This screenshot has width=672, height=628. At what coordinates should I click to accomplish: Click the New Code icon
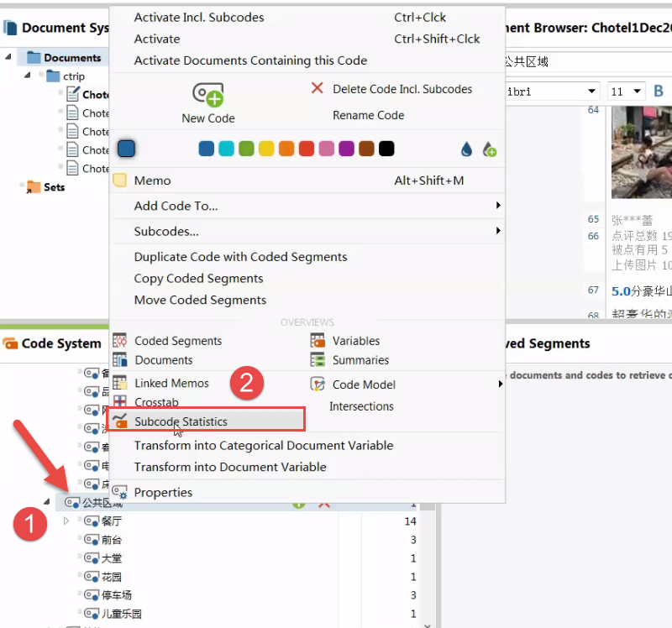coord(208,94)
